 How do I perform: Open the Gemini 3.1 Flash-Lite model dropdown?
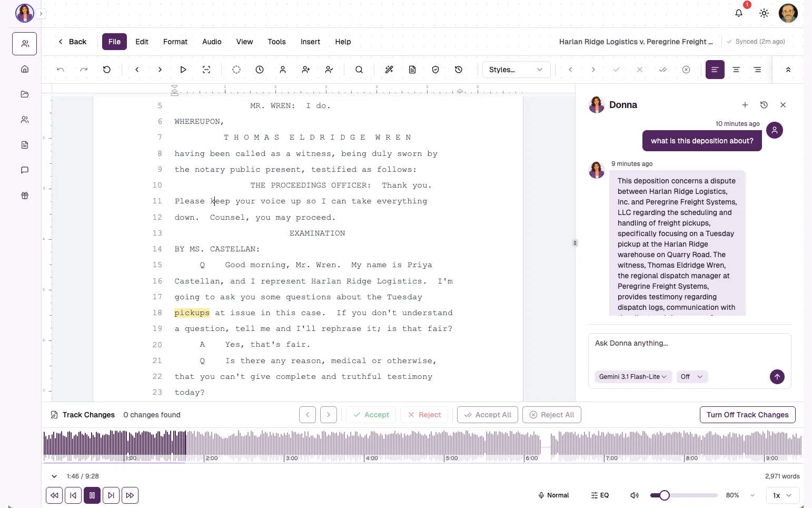coord(633,377)
